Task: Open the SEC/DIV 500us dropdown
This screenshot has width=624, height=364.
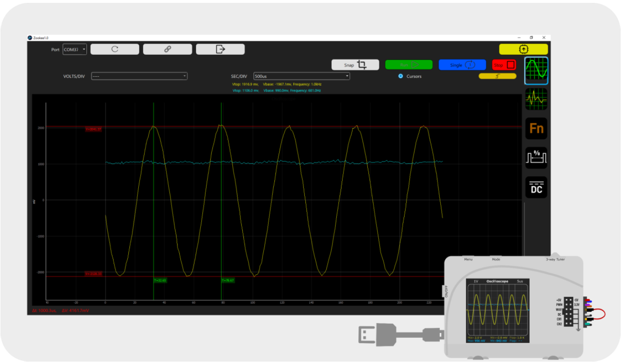Action: click(302, 76)
